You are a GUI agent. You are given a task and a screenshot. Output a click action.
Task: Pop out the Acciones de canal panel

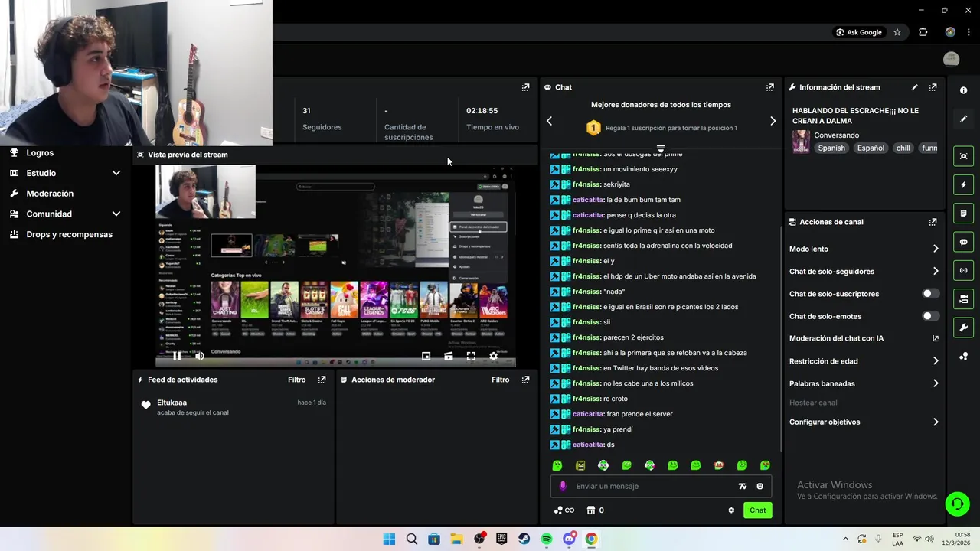[933, 222]
